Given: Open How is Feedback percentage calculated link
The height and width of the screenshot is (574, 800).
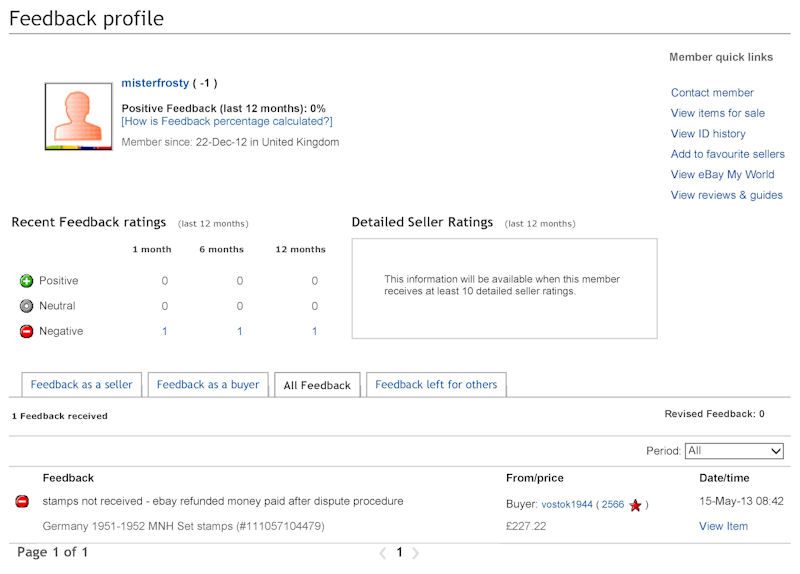Looking at the screenshot, I should pos(227,121).
